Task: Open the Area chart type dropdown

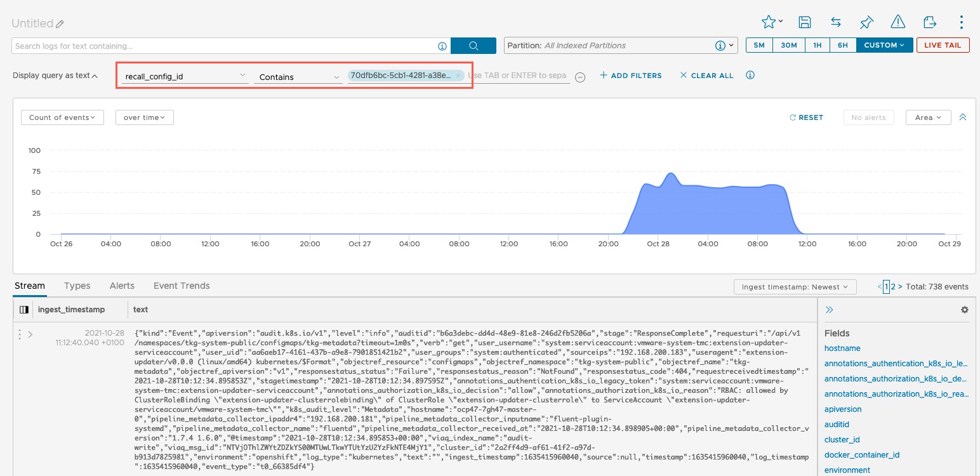Action: coord(929,117)
